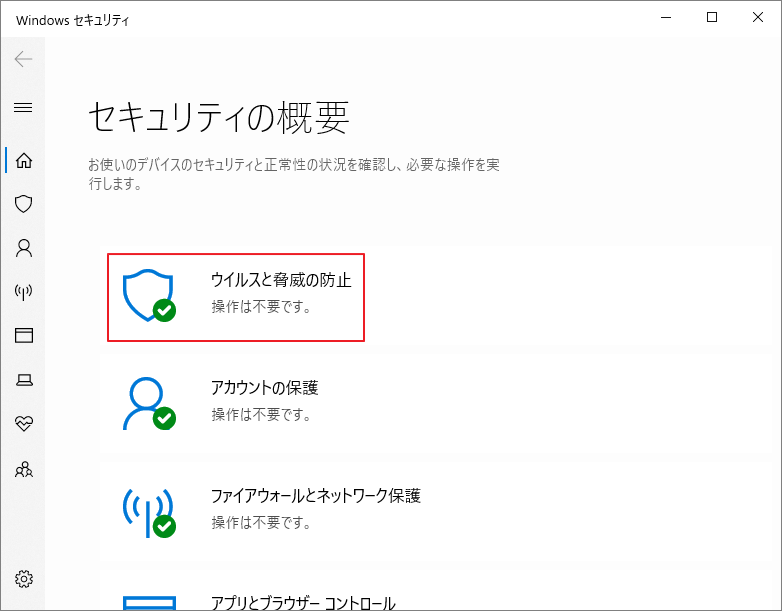Open App & browser control window sidebar icon
The width and height of the screenshot is (782, 611).
(x=23, y=335)
